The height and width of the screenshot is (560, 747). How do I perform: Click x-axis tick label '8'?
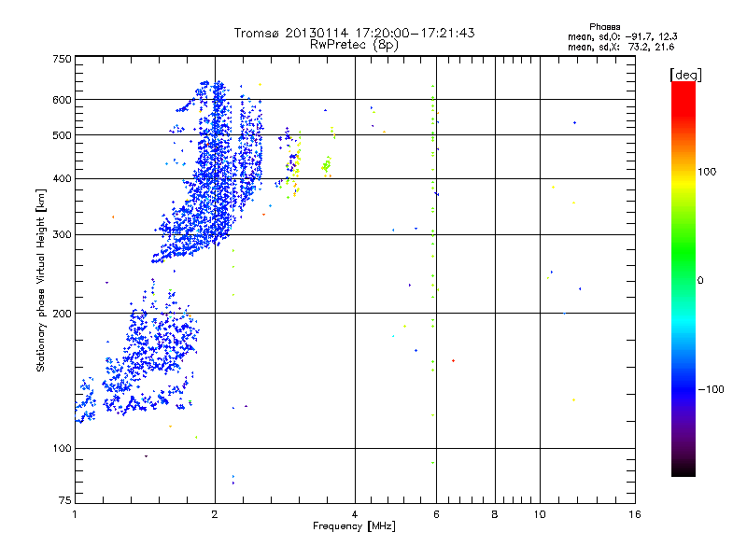click(495, 514)
